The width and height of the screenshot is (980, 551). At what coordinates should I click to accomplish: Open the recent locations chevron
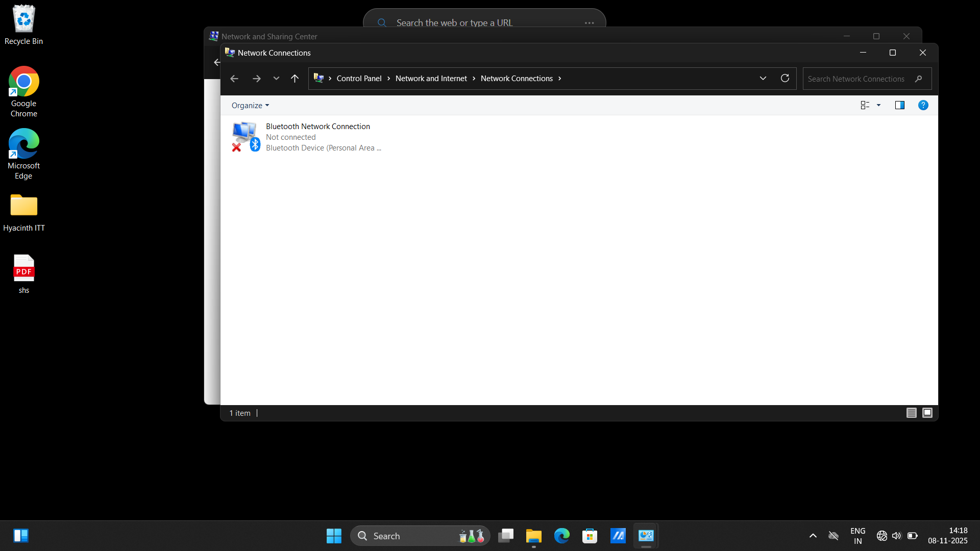[x=276, y=78]
